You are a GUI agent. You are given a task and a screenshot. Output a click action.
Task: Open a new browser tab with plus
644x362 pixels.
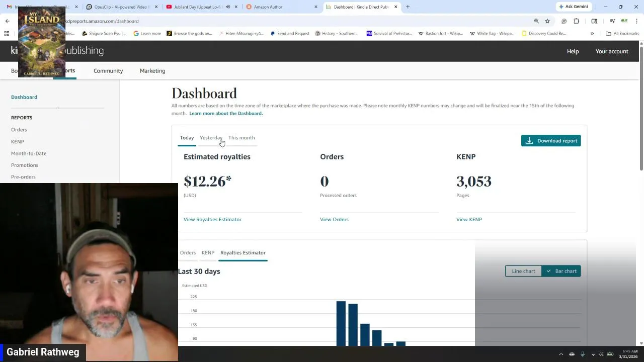[408, 7]
